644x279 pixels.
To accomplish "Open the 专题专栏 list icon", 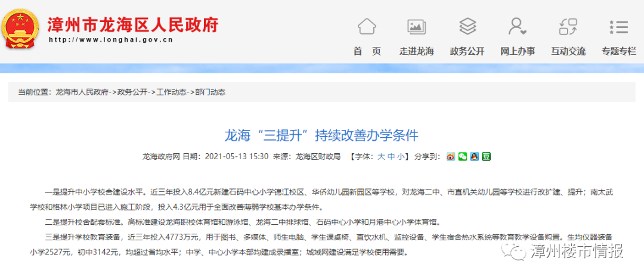I will tap(618, 27).
